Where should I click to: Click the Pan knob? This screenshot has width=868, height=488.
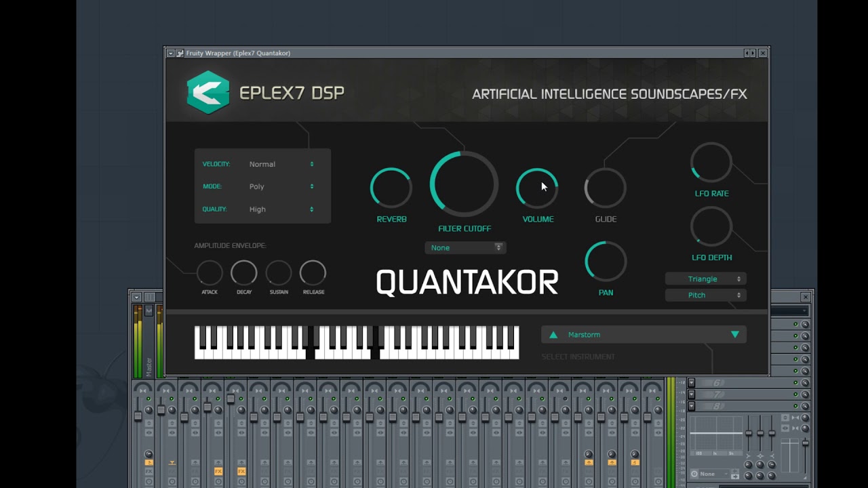(606, 262)
